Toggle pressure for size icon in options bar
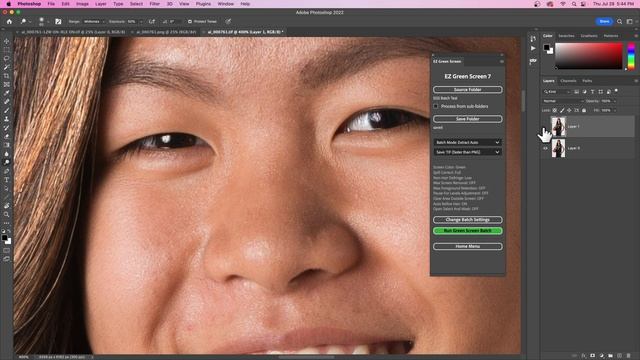Viewport: 640px width, 360px height. pyautogui.click(x=228, y=21)
